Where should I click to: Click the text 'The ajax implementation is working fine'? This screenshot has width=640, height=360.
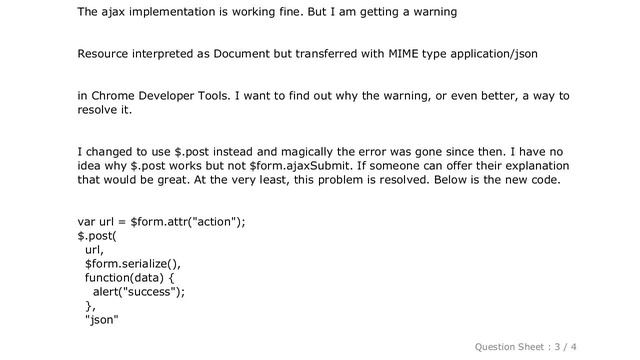point(190,12)
